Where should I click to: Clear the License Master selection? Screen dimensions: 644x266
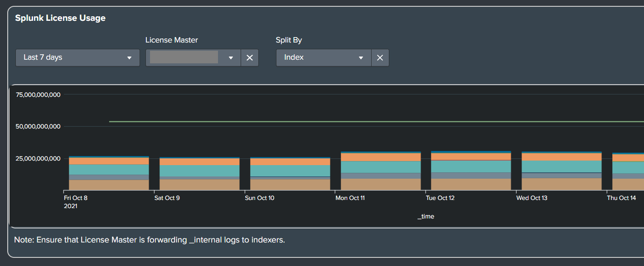(249, 57)
